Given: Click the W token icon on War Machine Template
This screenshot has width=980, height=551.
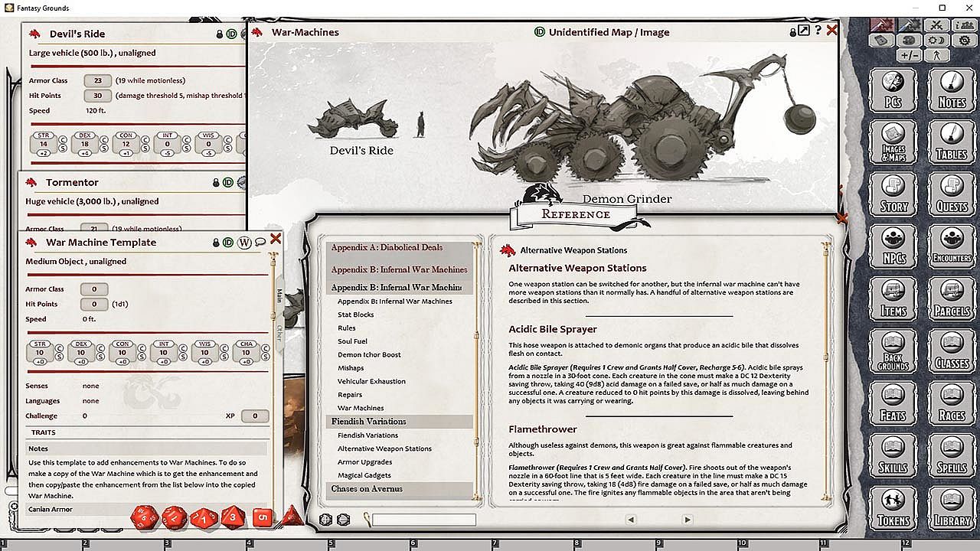Looking at the screenshot, I should pyautogui.click(x=244, y=243).
